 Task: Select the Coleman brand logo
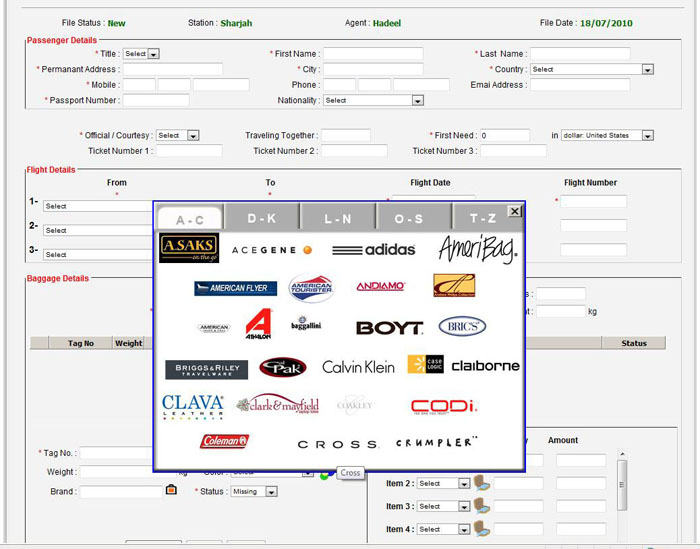click(224, 441)
